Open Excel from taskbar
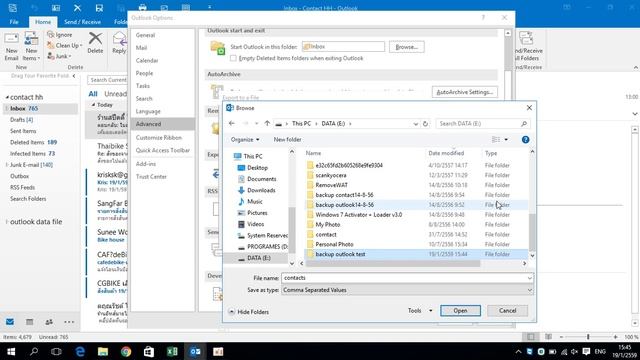Image resolution: width=640 pixels, height=360 pixels. tap(172, 351)
